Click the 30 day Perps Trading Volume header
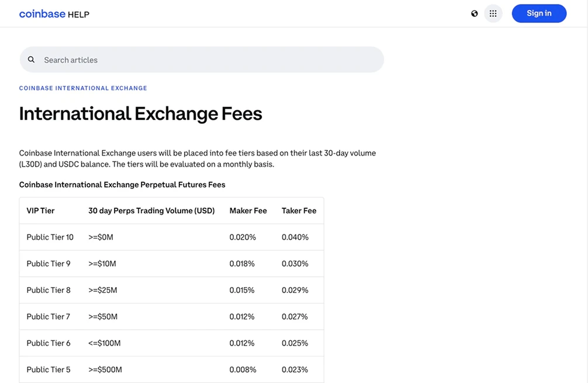 click(151, 210)
